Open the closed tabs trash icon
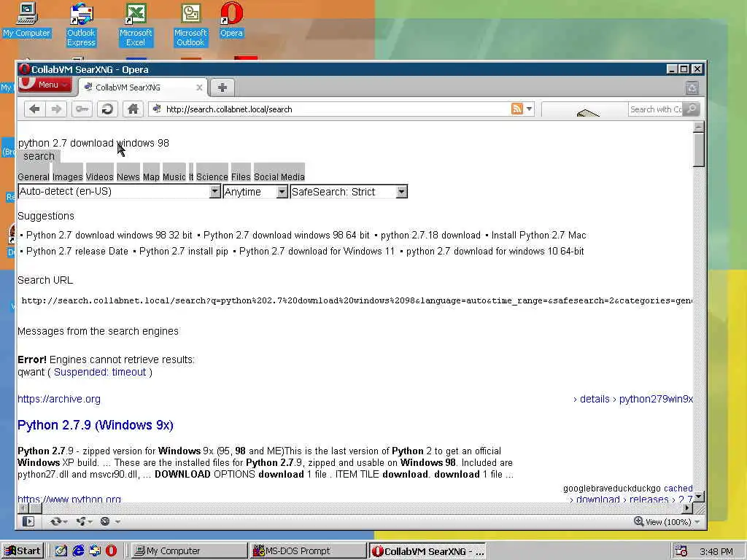The image size is (747, 560). tap(692, 87)
